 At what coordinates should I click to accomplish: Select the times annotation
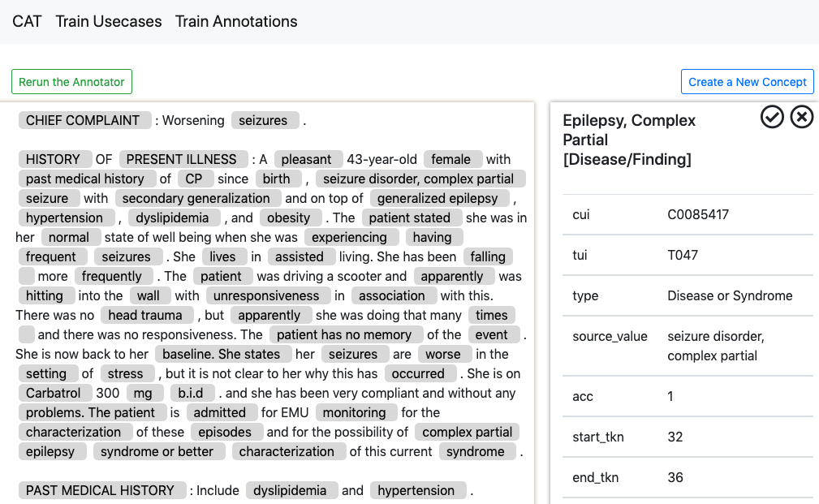[x=492, y=316]
